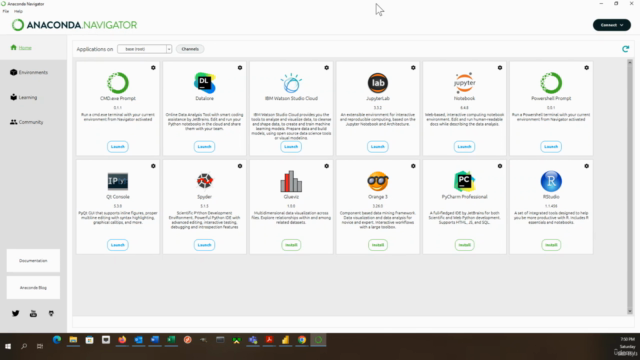
Task: Click the Spyder app icon
Action: click(204, 181)
